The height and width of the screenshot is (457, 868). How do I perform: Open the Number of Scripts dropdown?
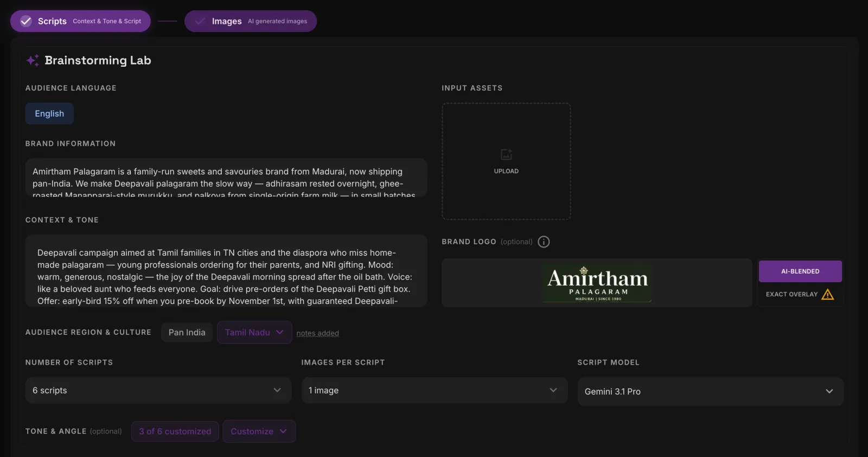tap(158, 390)
